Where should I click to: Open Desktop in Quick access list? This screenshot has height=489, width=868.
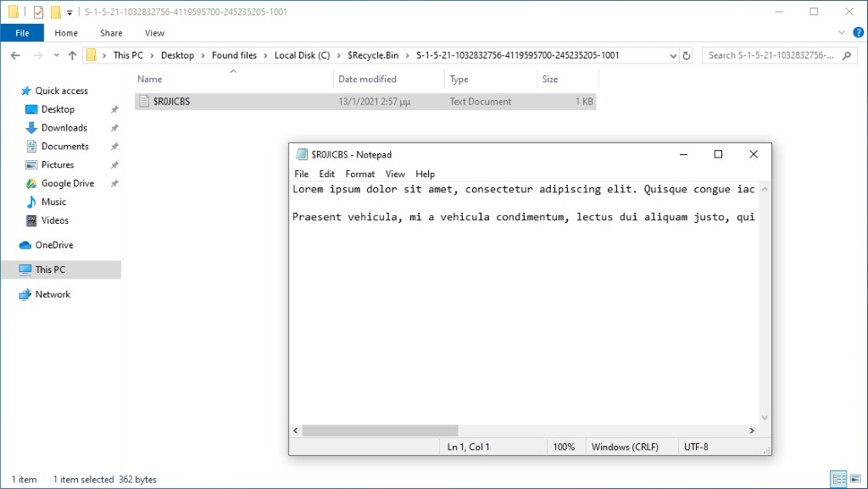[58, 109]
